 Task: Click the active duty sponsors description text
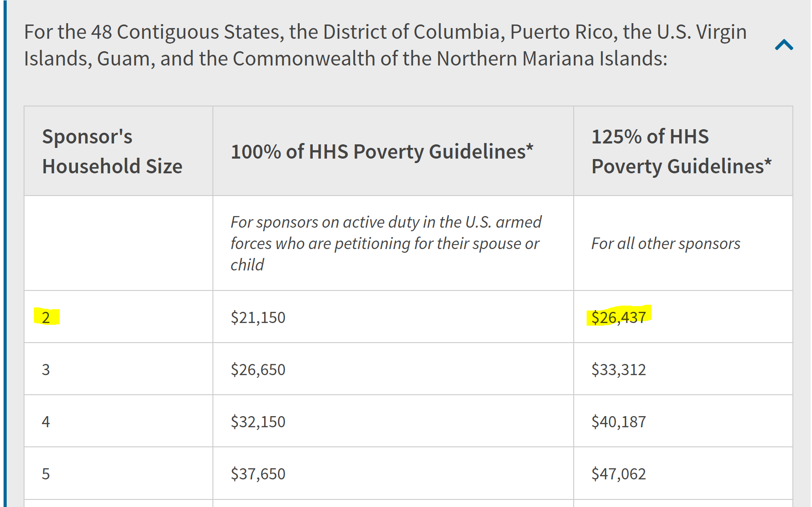click(x=386, y=243)
